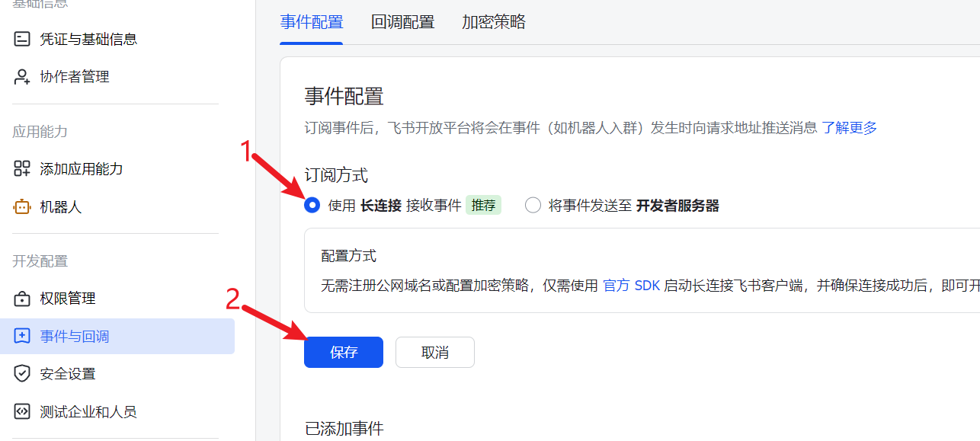Switch to the 事件配置 tab
This screenshot has height=441, width=980.
312,22
